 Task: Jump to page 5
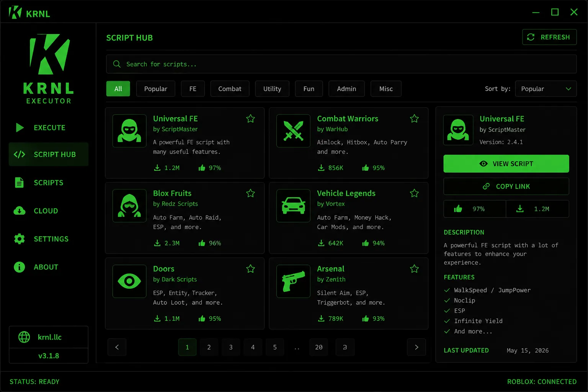click(275, 347)
